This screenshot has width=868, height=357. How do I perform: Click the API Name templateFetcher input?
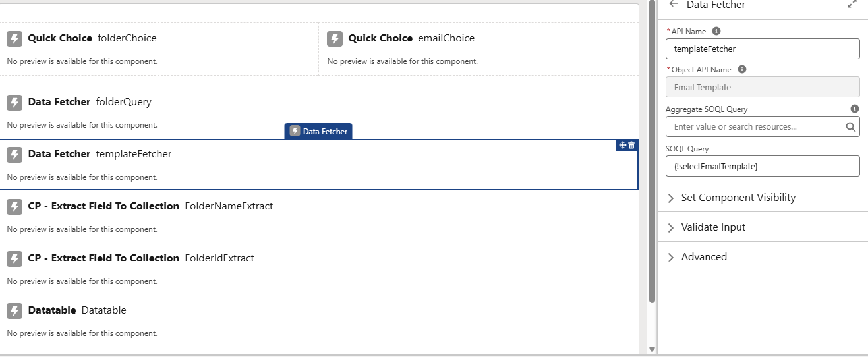pyautogui.click(x=763, y=49)
